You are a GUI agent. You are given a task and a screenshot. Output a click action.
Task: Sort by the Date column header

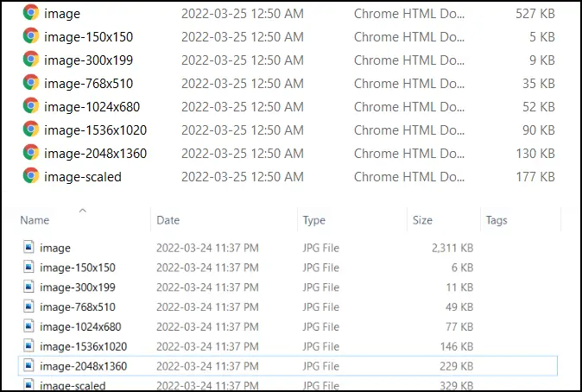coord(168,221)
